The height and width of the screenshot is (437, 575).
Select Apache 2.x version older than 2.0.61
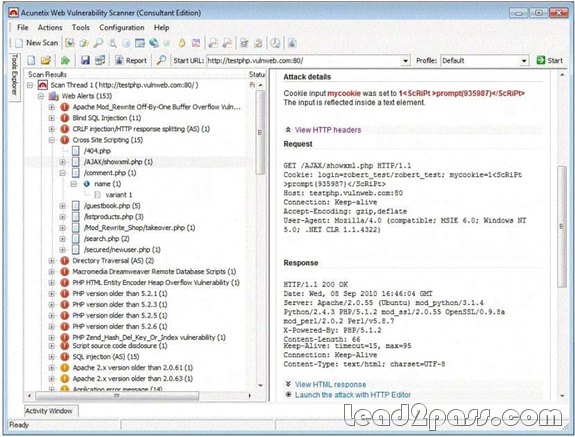coord(133,368)
